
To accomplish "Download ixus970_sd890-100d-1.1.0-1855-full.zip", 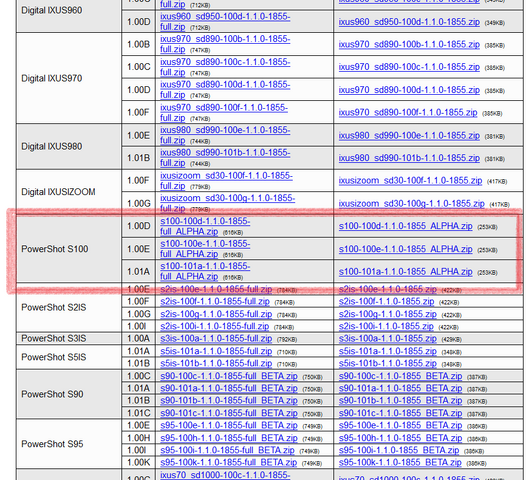I will coord(225,90).
